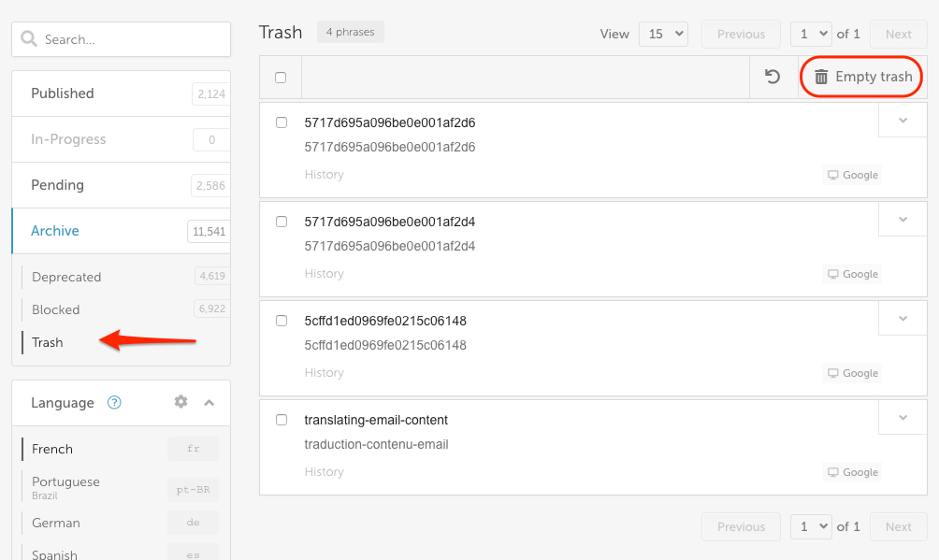Screen dimensions: 939x560
Task: Click the restore (undo arrow) icon
Action: [773, 77]
